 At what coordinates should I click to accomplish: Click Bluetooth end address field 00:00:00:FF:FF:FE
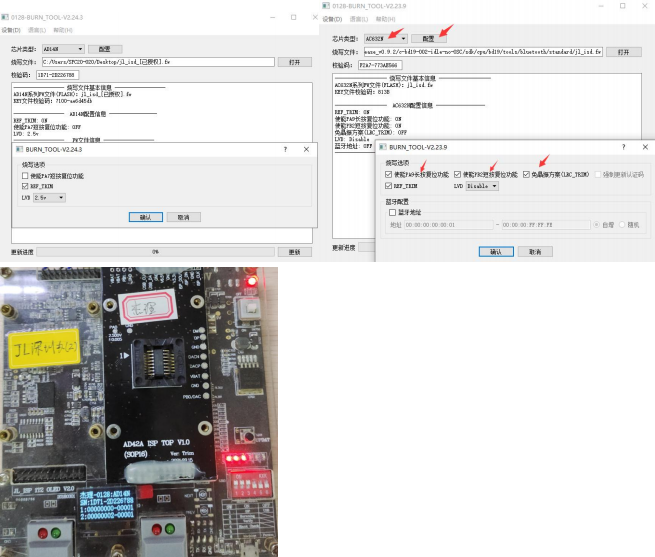546,225
